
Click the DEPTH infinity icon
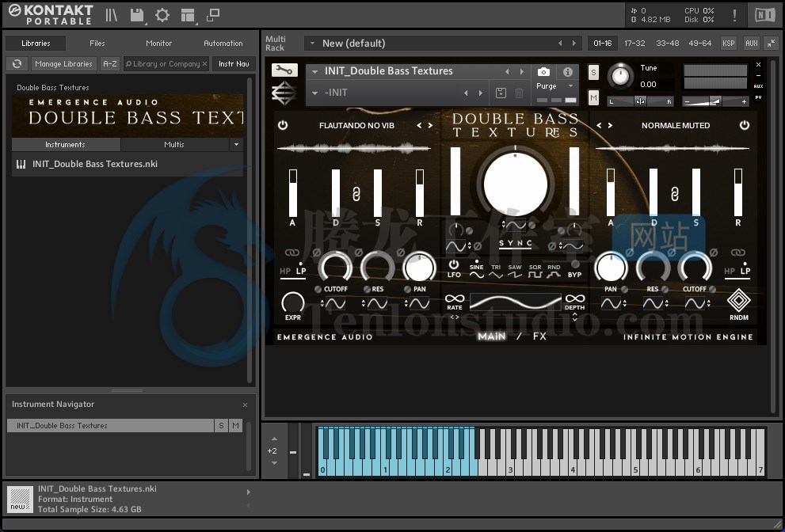(x=575, y=298)
